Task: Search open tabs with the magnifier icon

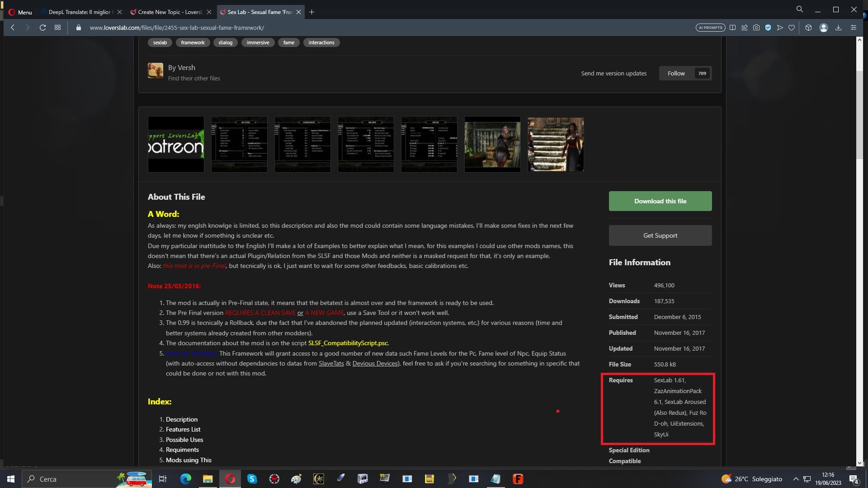Action: (x=799, y=9)
